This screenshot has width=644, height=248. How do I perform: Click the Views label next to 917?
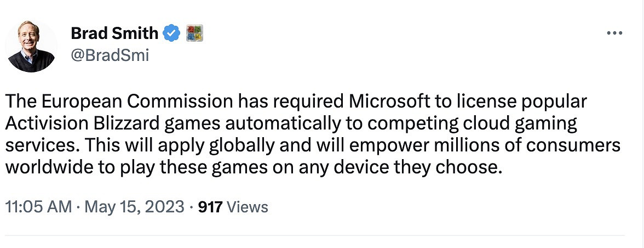click(248, 207)
